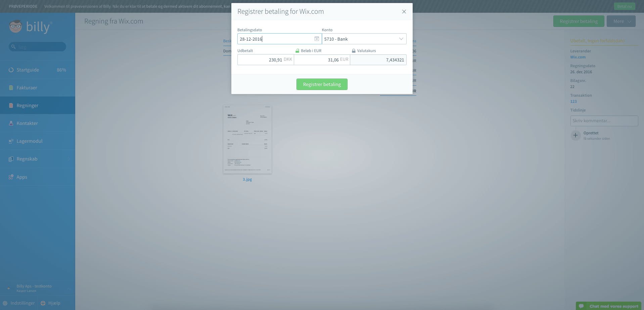Open transaction 123 link
644x310 pixels.
573,101
